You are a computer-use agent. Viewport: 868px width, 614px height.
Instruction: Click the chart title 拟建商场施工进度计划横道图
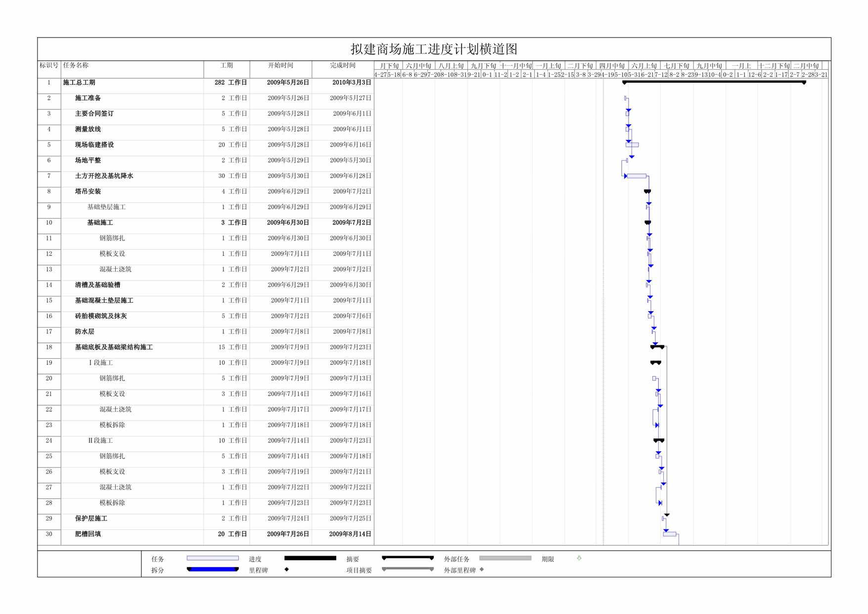434,49
